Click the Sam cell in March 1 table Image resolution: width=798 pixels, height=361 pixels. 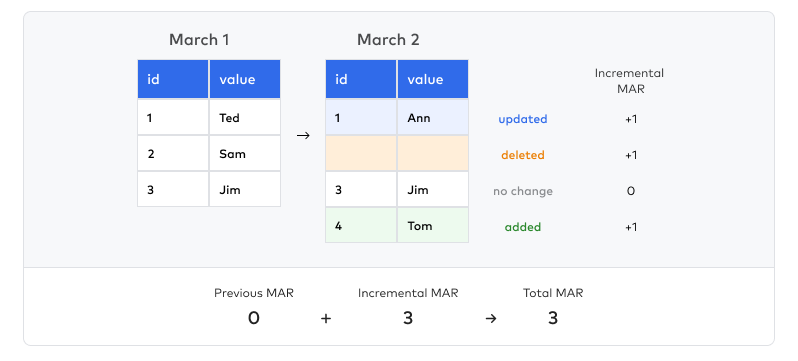(x=245, y=153)
